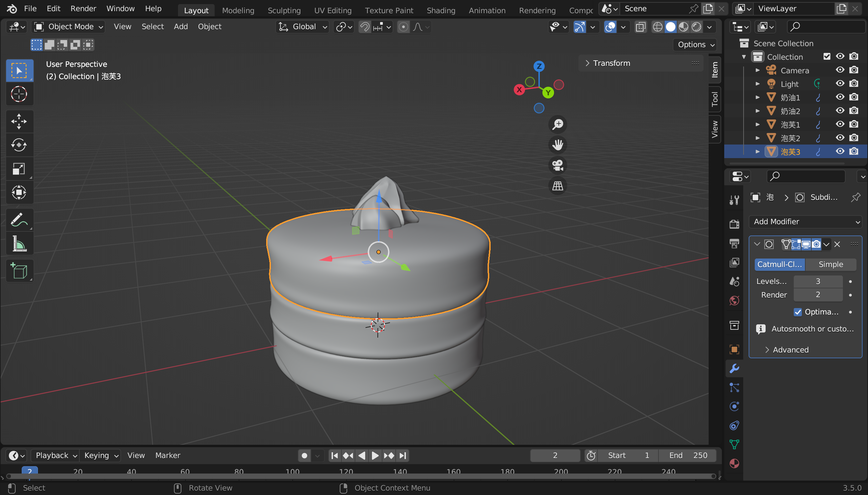Toggle Optimal Display checkbox
This screenshot has width=868, height=495.
point(798,312)
